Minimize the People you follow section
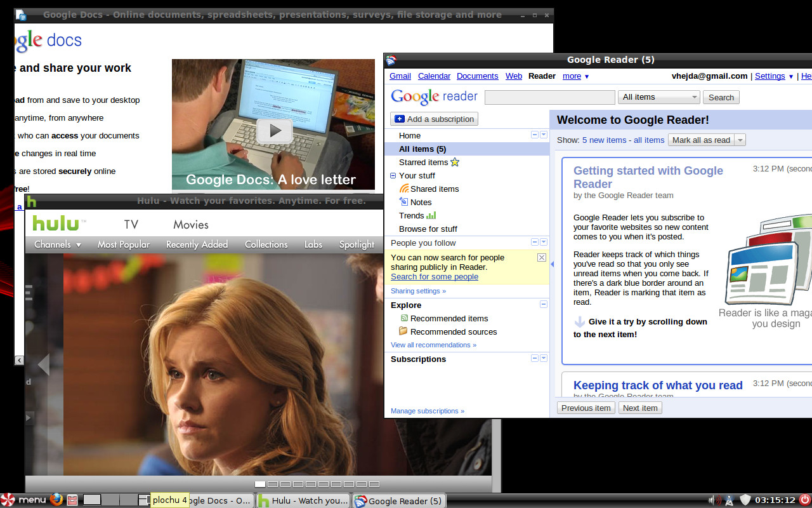 [535, 242]
